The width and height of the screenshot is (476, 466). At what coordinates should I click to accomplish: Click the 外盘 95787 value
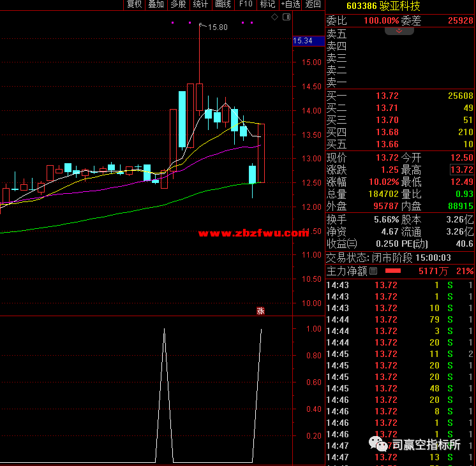click(x=385, y=207)
